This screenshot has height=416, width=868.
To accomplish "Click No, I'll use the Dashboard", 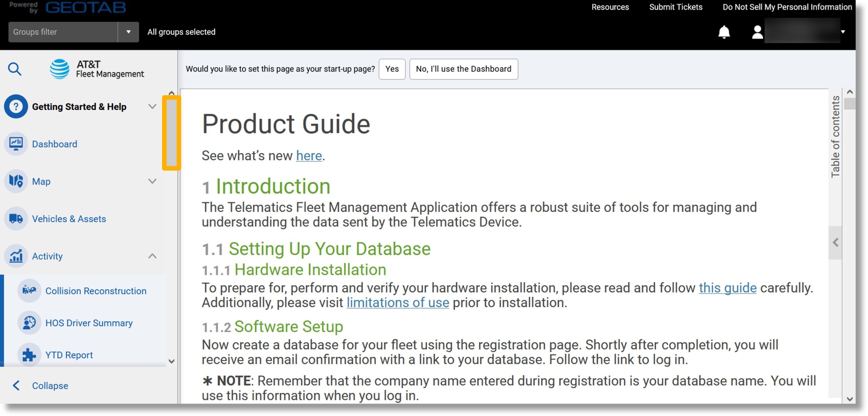I will pyautogui.click(x=463, y=69).
